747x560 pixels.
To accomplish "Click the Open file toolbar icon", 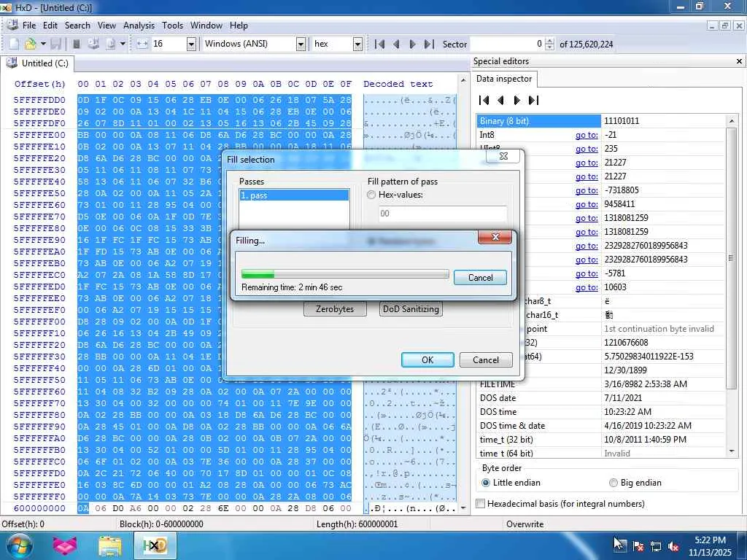I will [x=30, y=44].
